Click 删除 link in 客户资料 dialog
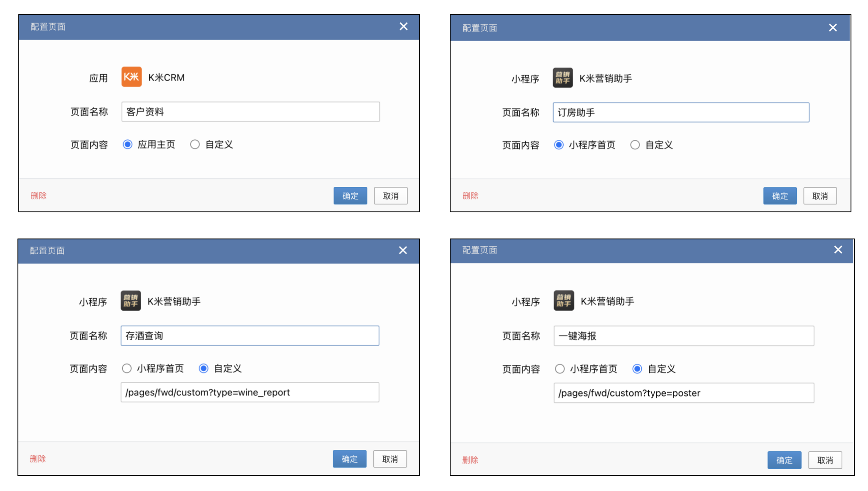Image resolution: width=868 pixels, height=491 pixels. tap(38, 196)
